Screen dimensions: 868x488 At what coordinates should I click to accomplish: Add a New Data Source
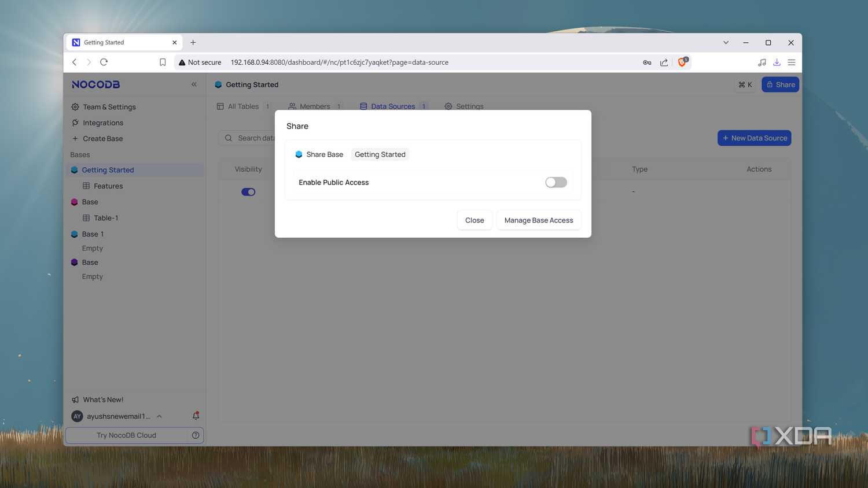pyautogui.click(x=754, y=138)
